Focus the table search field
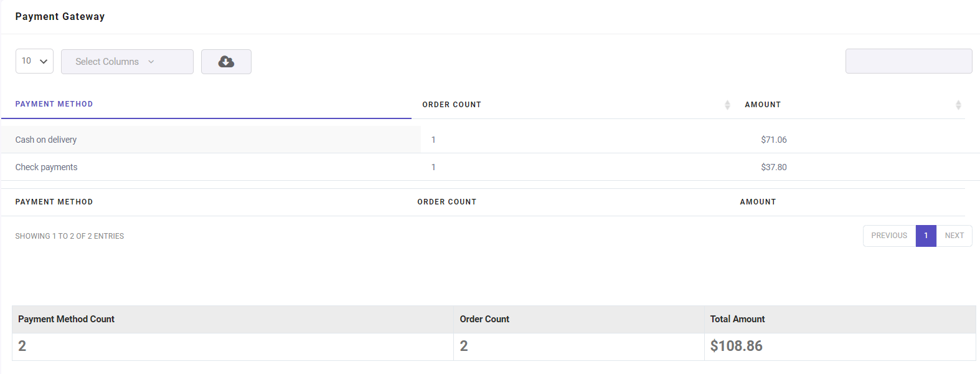The image size is (980, 374). [908, 61]
